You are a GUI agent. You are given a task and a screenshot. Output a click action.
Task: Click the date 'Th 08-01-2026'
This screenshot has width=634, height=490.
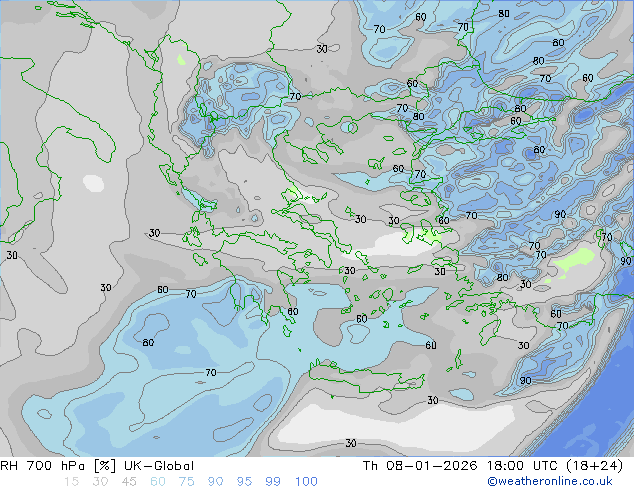coord(420,466)
